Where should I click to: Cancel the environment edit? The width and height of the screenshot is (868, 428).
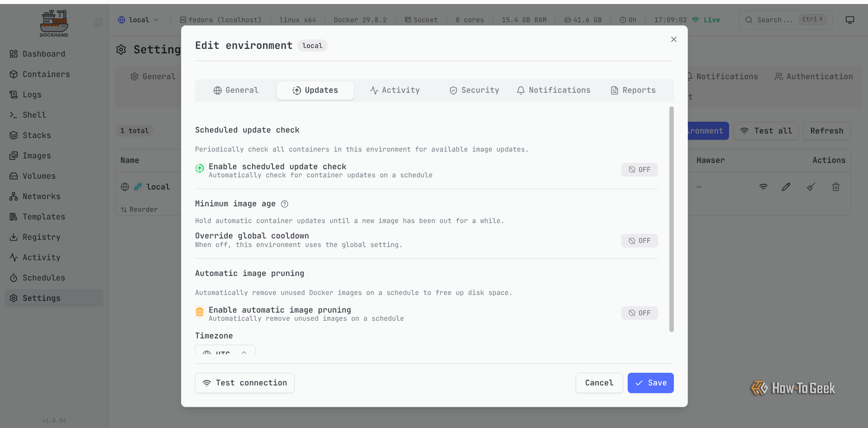tap(599, 383)
